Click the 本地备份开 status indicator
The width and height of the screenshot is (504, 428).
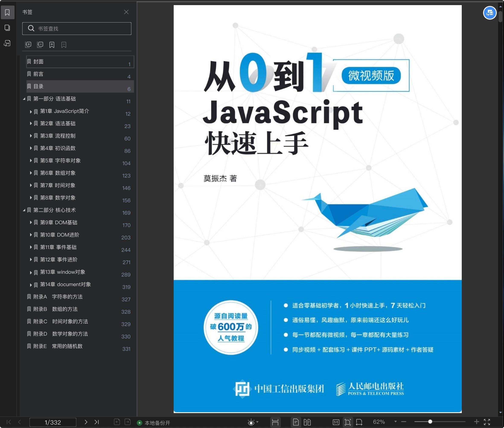154,423
